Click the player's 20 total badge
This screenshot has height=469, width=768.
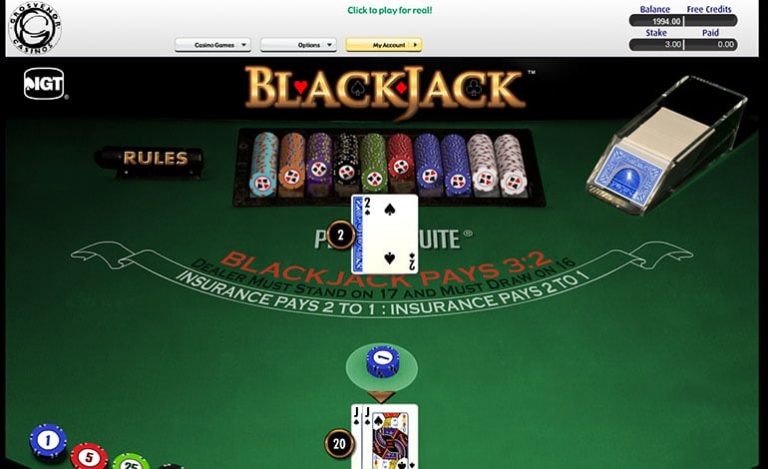click(339, 444)
